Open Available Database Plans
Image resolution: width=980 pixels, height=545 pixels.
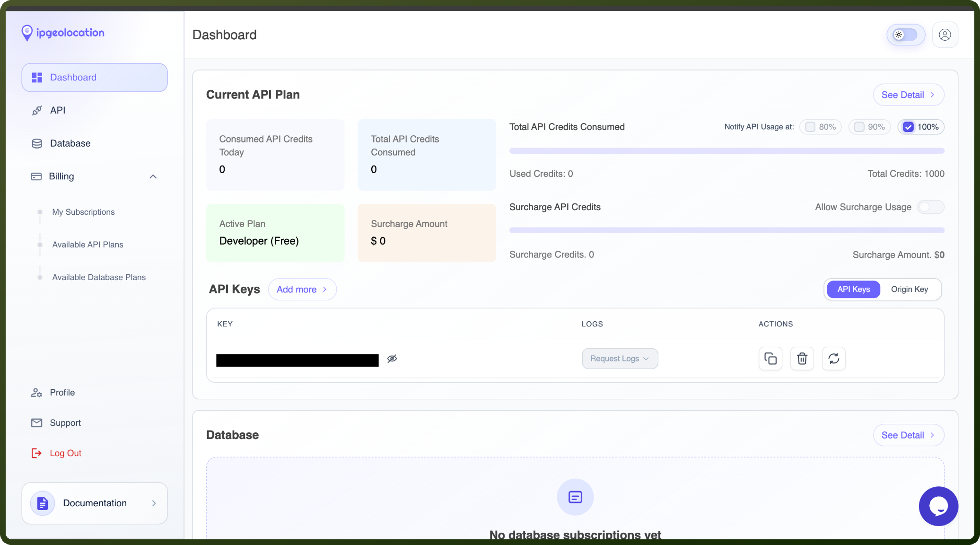(x=99, y=277)
